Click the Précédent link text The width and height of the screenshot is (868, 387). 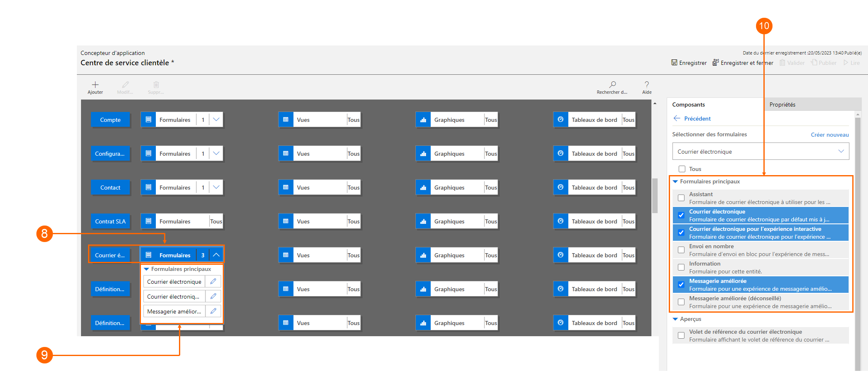(x=697, y=119)
